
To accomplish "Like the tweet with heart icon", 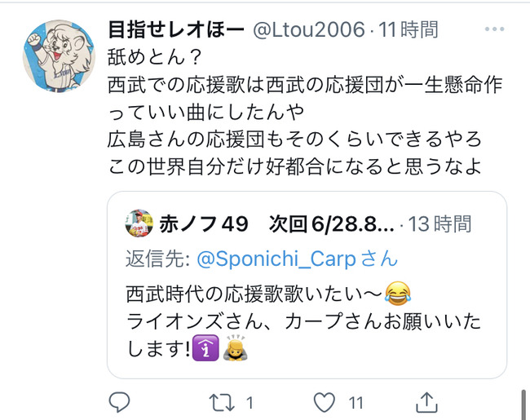I will (325, 402).
